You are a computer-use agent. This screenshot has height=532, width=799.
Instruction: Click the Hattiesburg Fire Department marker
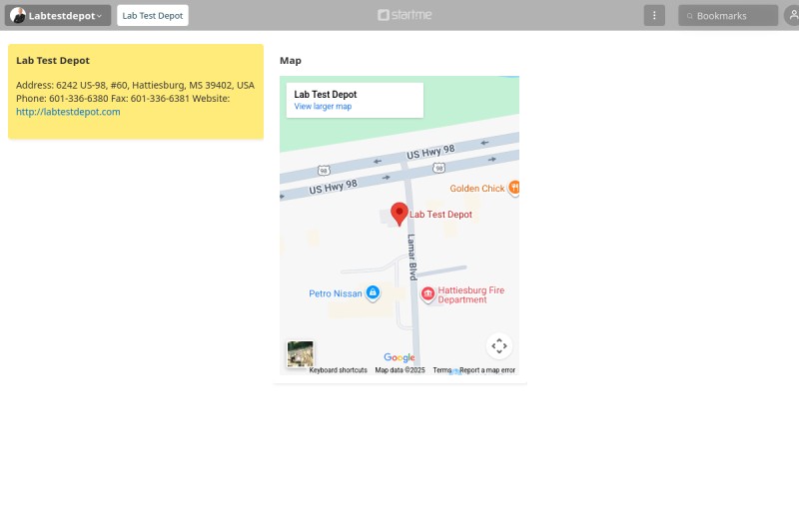click(x=427, y=293)
